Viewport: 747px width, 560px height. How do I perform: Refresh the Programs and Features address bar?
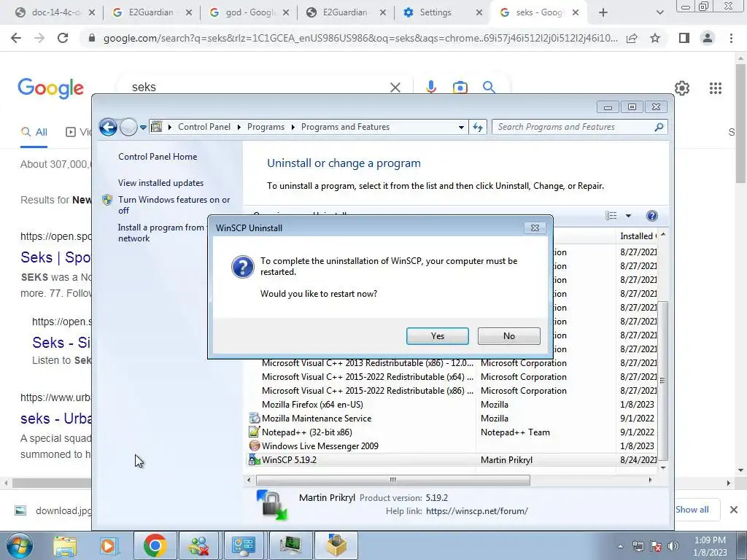[478, 127]
